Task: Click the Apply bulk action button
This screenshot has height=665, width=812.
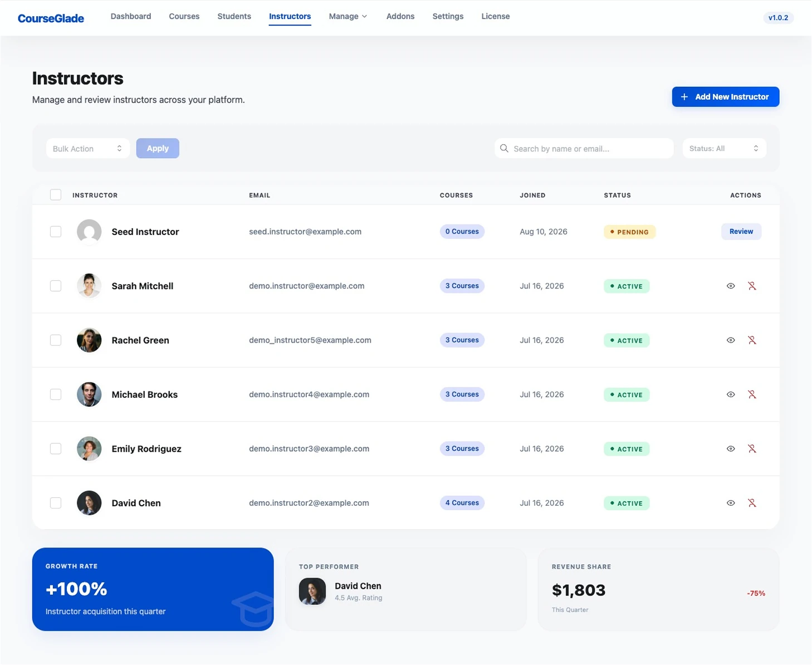Action: [158, 148]
